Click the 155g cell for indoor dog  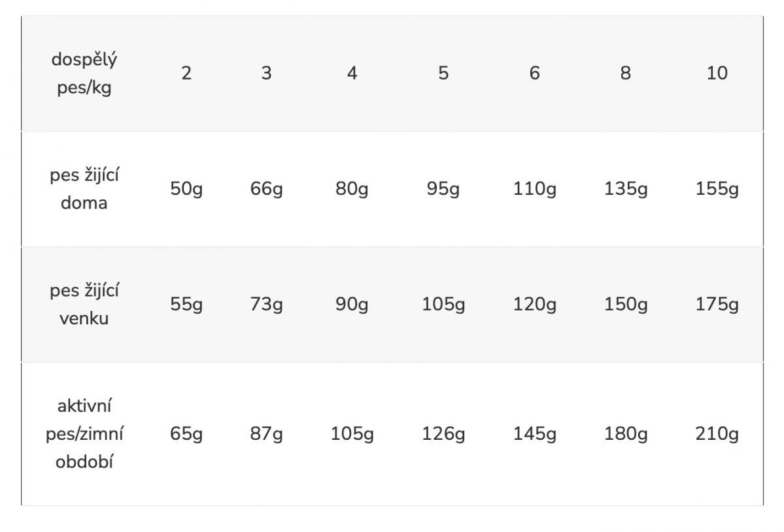click(x=717, y=190)
